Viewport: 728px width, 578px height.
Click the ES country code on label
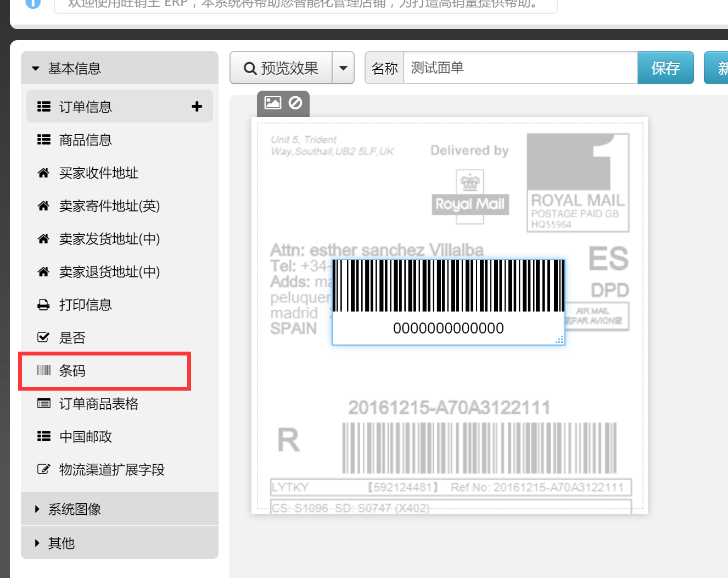click(608, 259)
